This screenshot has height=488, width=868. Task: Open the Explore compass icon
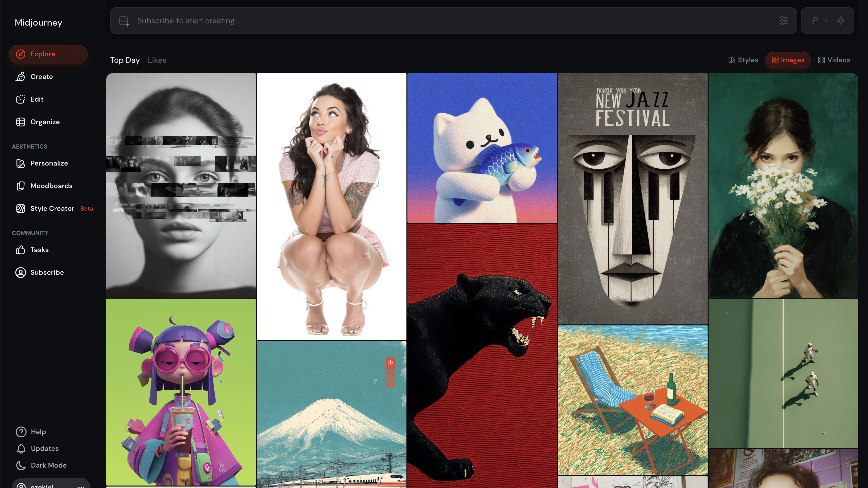pos(21,54)
